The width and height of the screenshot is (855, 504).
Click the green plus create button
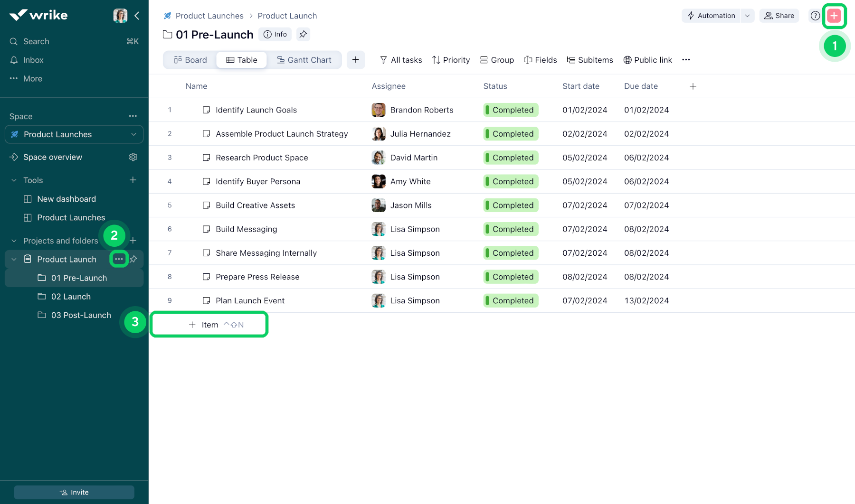click(834, 15)
